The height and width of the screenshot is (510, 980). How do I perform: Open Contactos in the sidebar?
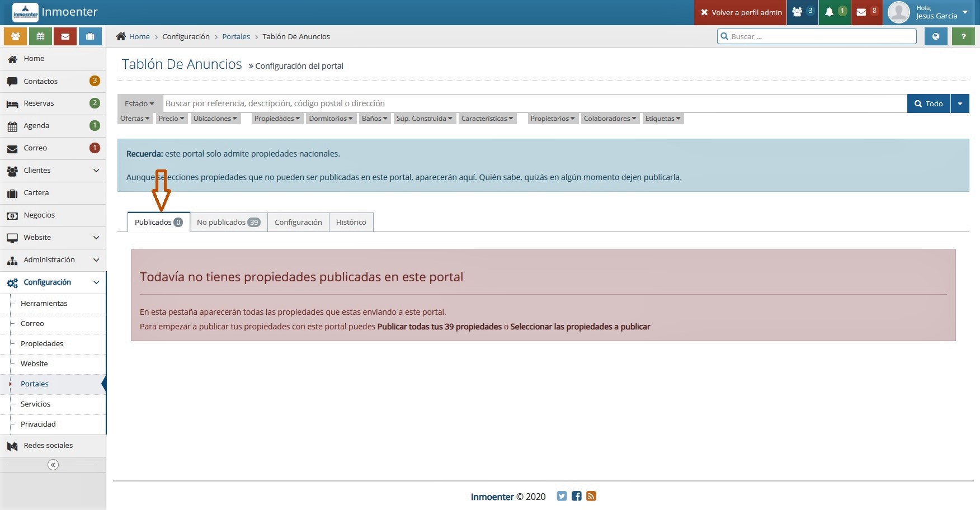(x=53, y=81)
